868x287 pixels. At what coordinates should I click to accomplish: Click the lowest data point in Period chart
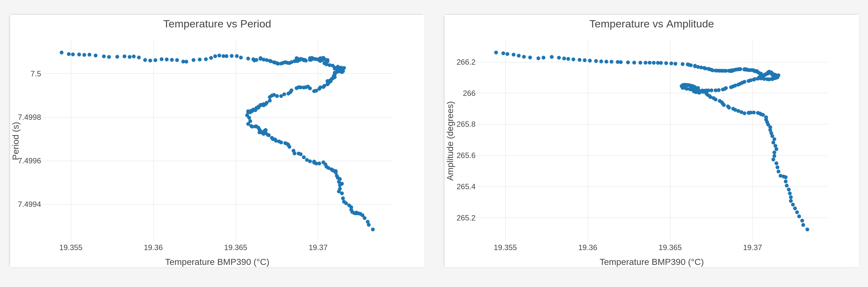point(373,230)
